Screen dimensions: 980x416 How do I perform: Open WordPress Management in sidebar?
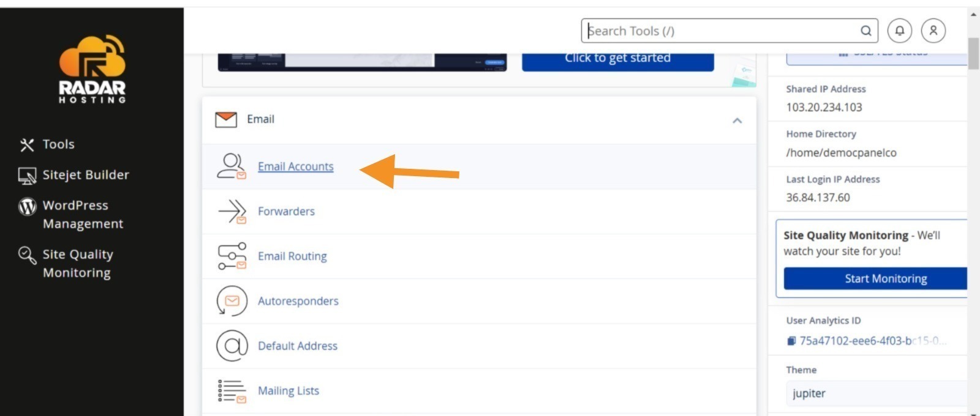[x=83, y=215]
